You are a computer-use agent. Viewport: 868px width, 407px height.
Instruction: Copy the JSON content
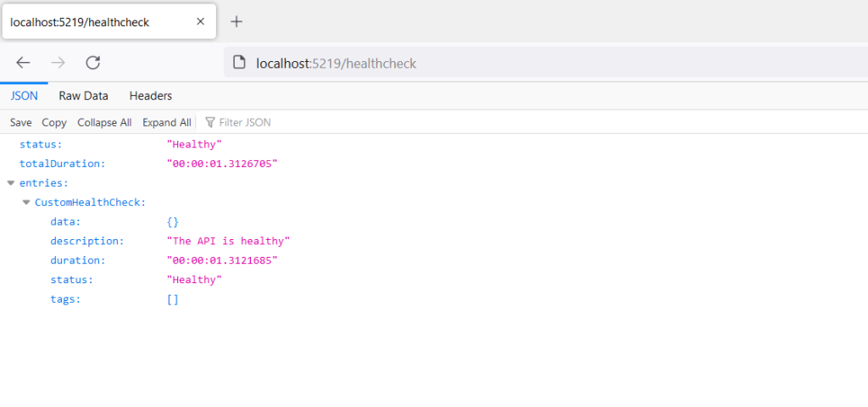[54, 122]
